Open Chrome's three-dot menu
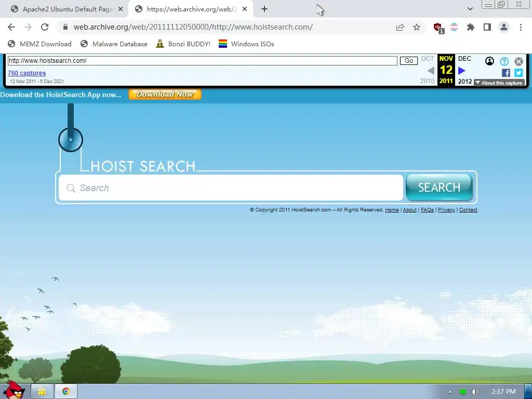This screenshot has width=532, height=399. pyautogui.click(x=521, y=27)
